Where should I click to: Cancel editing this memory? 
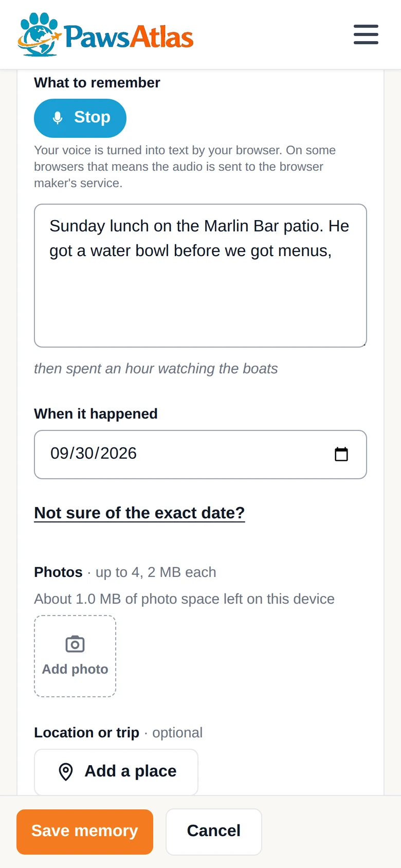[x=214, y=832]
